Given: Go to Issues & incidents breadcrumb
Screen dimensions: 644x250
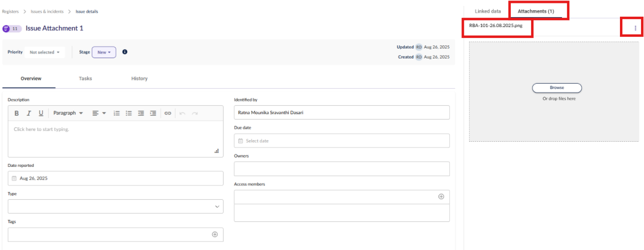Looking at the screenshot, I should [48, 11].
